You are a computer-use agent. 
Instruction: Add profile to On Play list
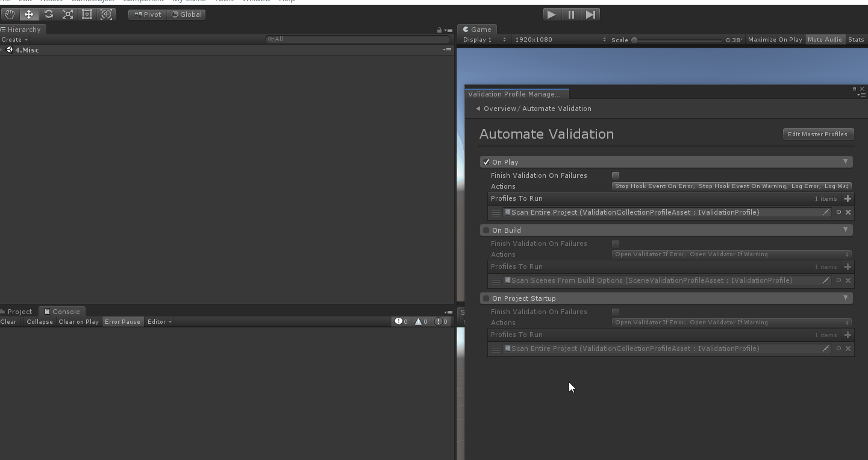(848, 198)
